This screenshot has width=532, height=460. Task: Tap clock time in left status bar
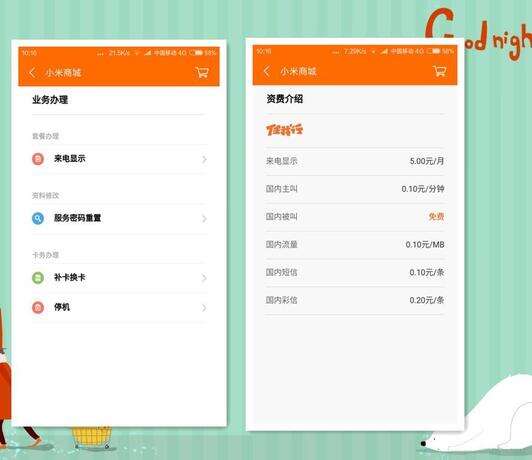[x=30, y=53]
